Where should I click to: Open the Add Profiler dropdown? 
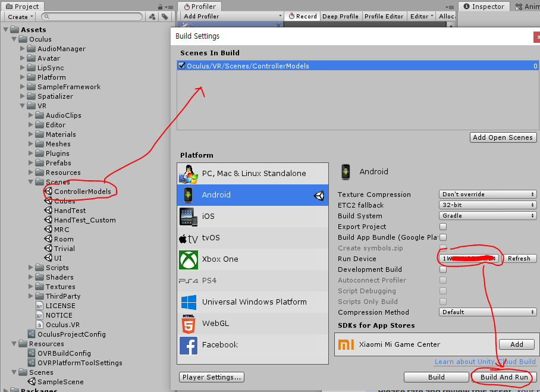(x=232, y=16)
